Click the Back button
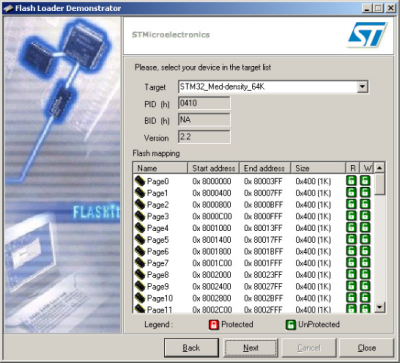The image size is (400, 363). (x=191, y=348)
